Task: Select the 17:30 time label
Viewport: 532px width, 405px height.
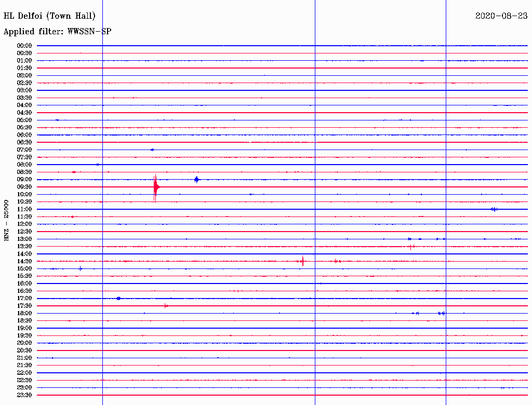Action: (x=24, y=306)
